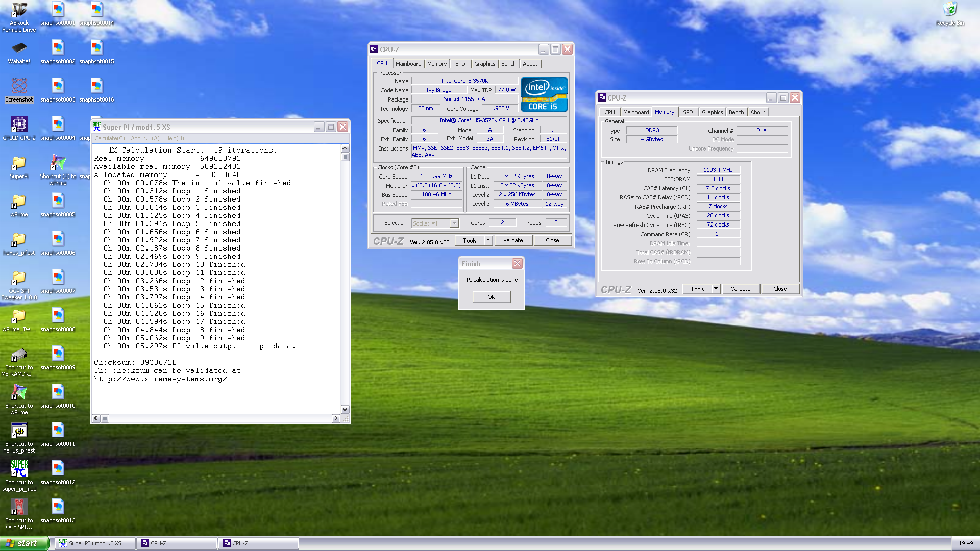Image resolution: width=980 pixels, height=551 pixels.
Task: Click the DRAM Frequency value 1193.1 MHz
Action: pos(718,170)
